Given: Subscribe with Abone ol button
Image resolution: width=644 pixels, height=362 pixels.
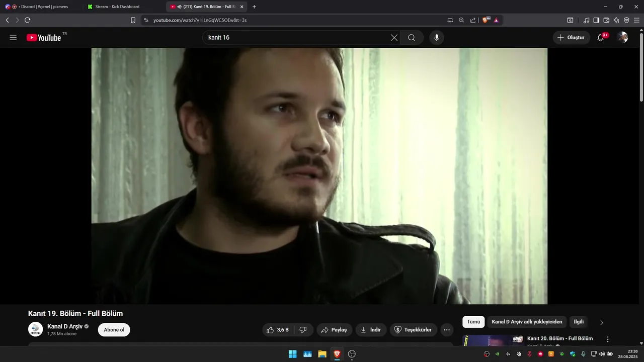Looking at the screenshot, I should pos(114,330).
